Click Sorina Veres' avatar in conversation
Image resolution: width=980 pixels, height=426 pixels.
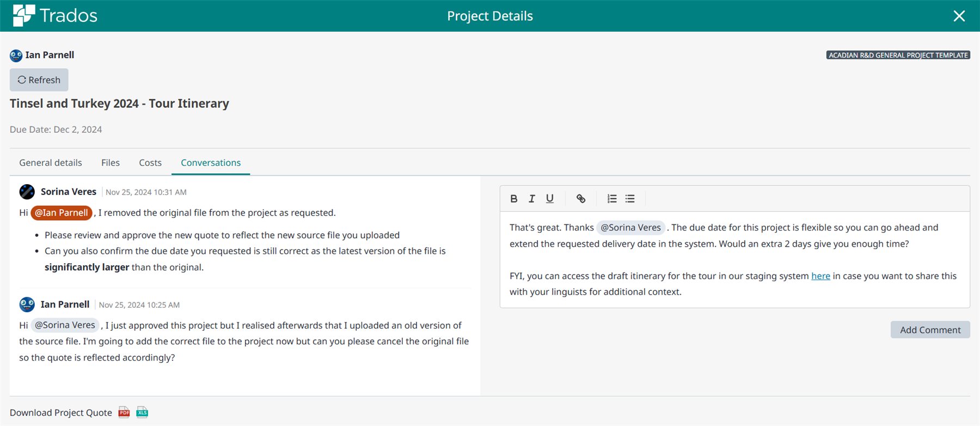[27, 192]
